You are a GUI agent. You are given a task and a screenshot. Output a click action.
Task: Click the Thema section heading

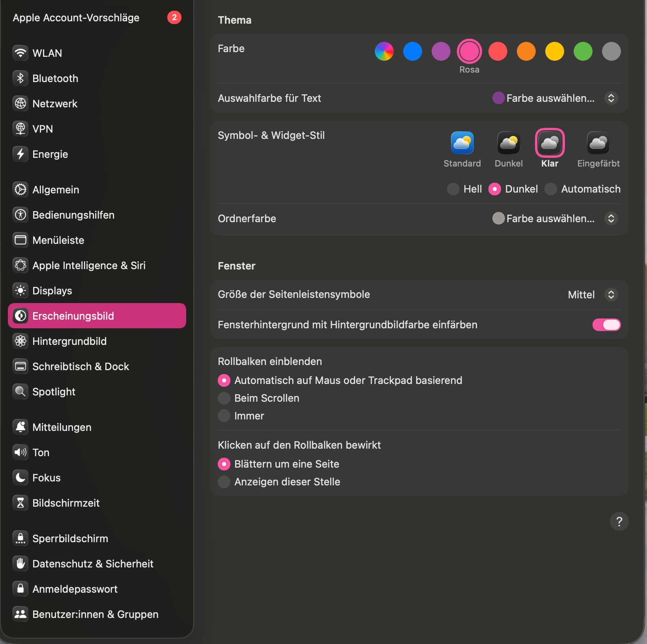(235, 20)
